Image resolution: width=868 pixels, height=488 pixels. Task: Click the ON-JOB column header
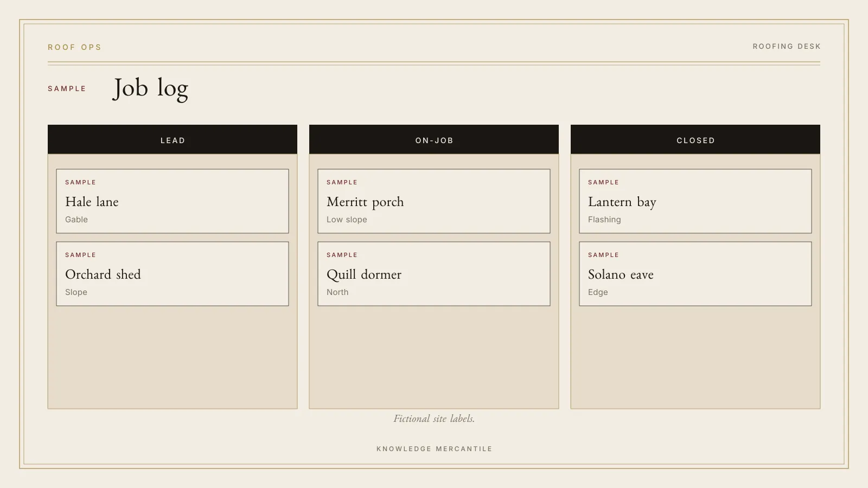click(434, 140)
